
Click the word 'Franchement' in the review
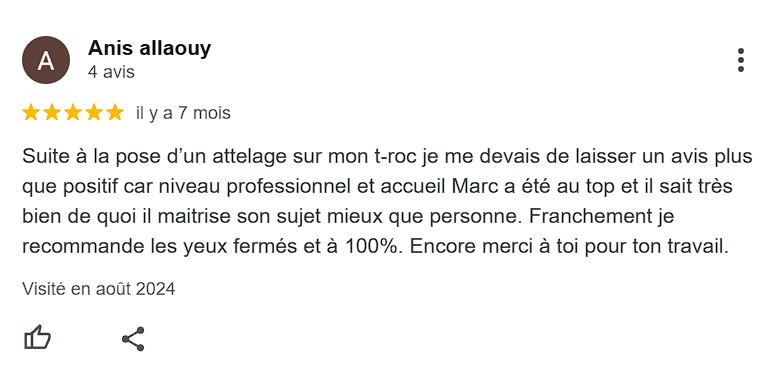tap(589, 217)
